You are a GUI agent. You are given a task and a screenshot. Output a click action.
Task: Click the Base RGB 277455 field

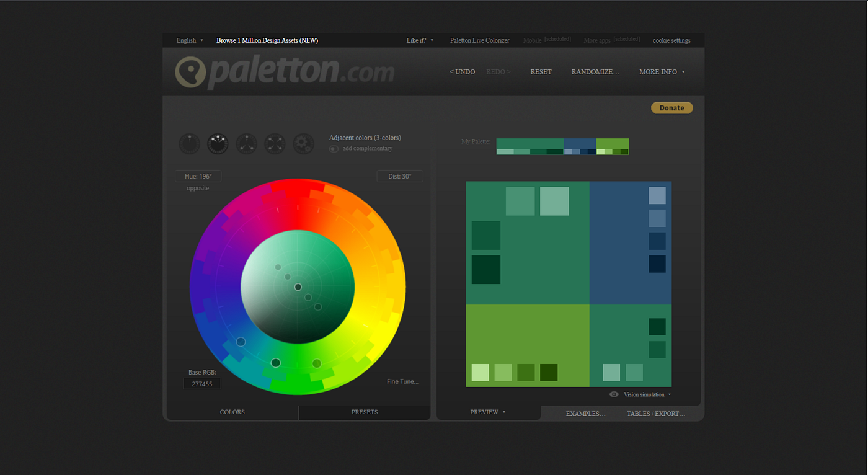(201, 384)
